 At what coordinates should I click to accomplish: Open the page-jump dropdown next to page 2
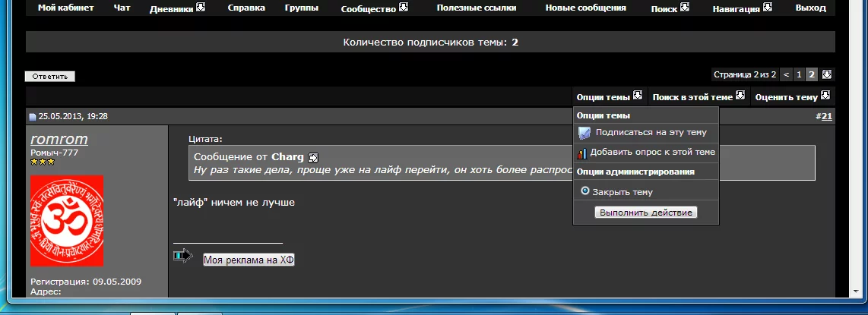click(x=827, y=74)
